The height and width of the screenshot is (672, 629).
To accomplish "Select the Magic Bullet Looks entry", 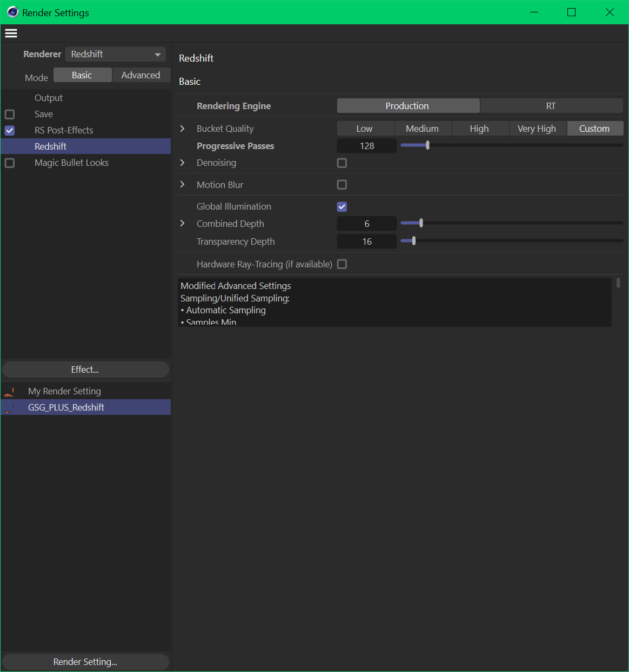I will [71, 163].
